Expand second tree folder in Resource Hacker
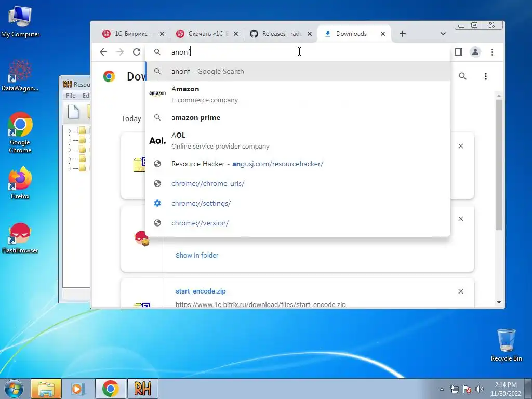 [70, 140]
